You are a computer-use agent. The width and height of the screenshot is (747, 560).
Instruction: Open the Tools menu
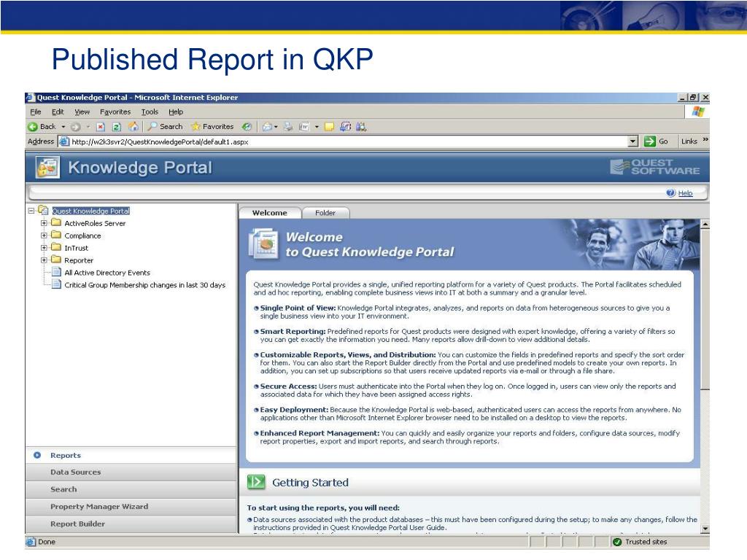pos(150,112)
